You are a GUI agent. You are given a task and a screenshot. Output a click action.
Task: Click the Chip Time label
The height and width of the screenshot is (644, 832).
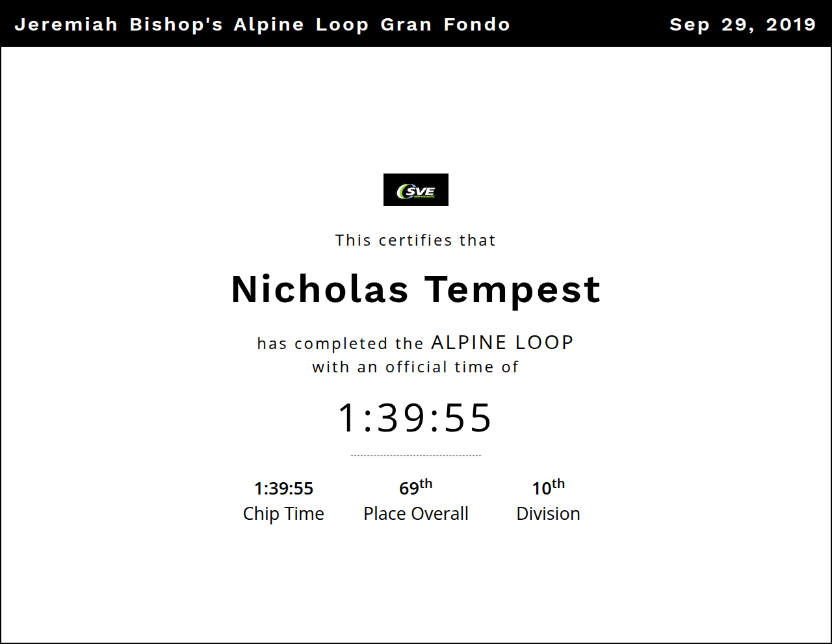point(283,513)
